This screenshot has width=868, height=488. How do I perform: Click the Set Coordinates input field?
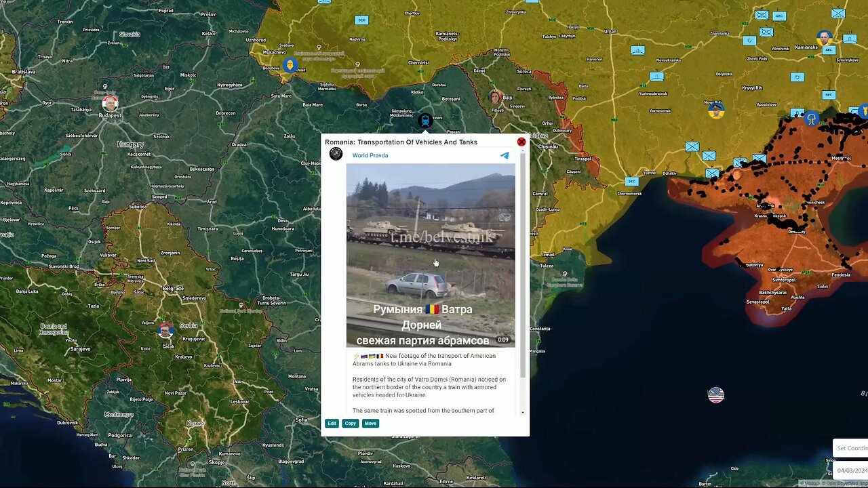pyautogui.click(x=850, y=448)
